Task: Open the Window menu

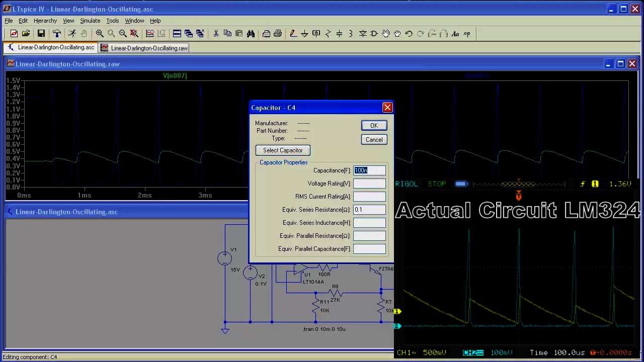Action: pos(134,21)
